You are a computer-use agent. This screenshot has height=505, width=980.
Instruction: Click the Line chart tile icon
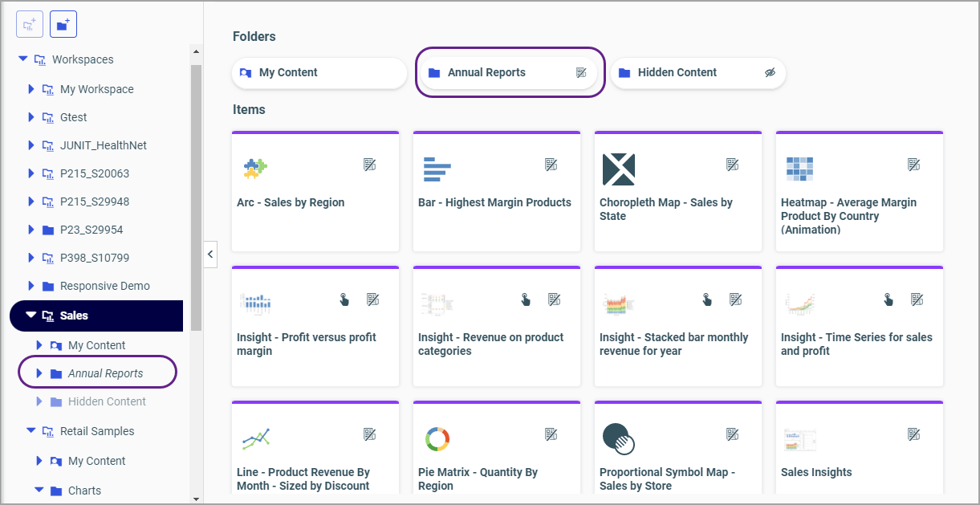(x=255, y=438)
